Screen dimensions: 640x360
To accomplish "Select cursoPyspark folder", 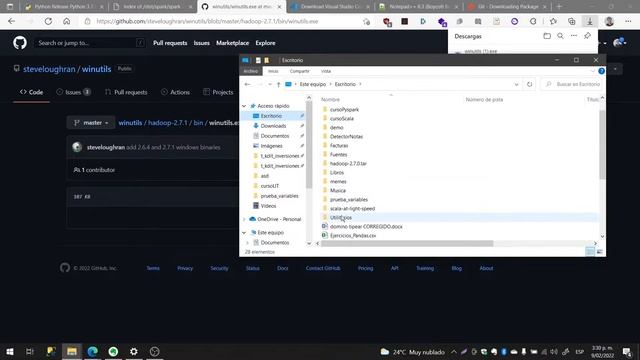I will [x=344, y=109].
